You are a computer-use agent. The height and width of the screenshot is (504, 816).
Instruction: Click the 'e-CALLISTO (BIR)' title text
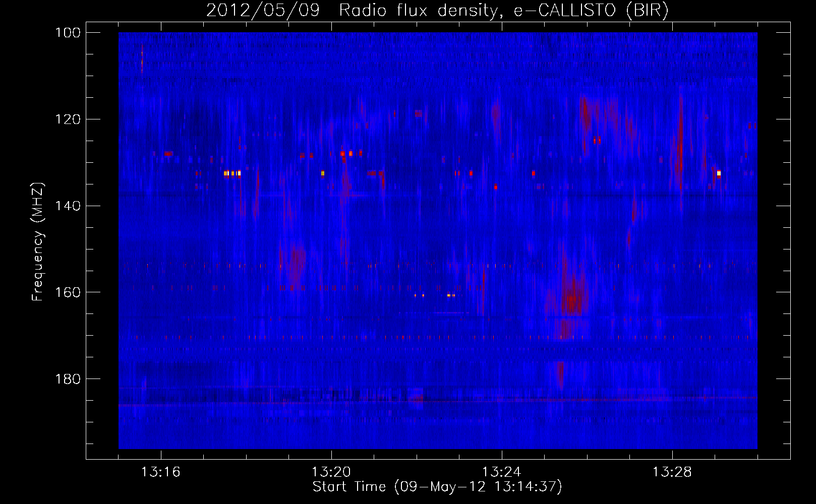coord(591,10)
